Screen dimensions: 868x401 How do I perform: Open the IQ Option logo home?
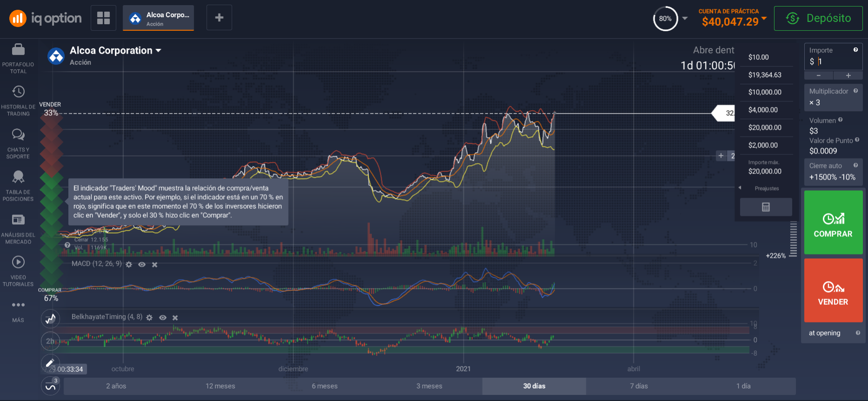pyautogui.click(x=45, y=18)
